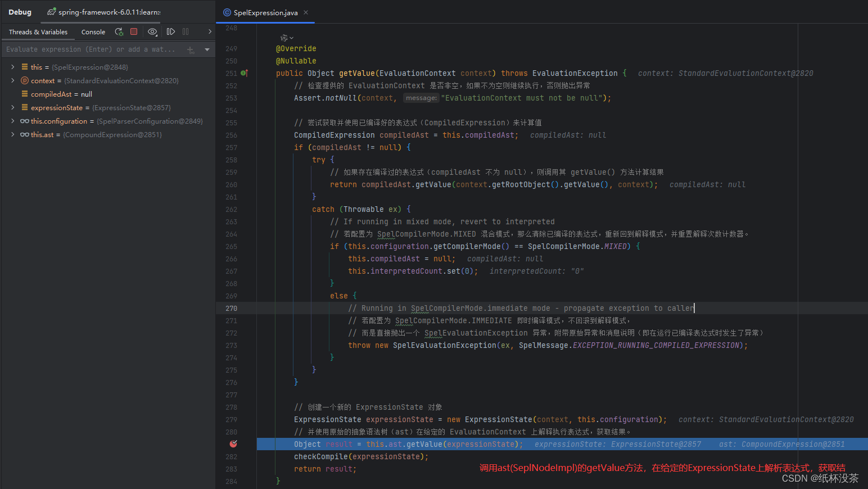Click inline hint 'ast: CompoundExpression@2851'

(782, 444)
